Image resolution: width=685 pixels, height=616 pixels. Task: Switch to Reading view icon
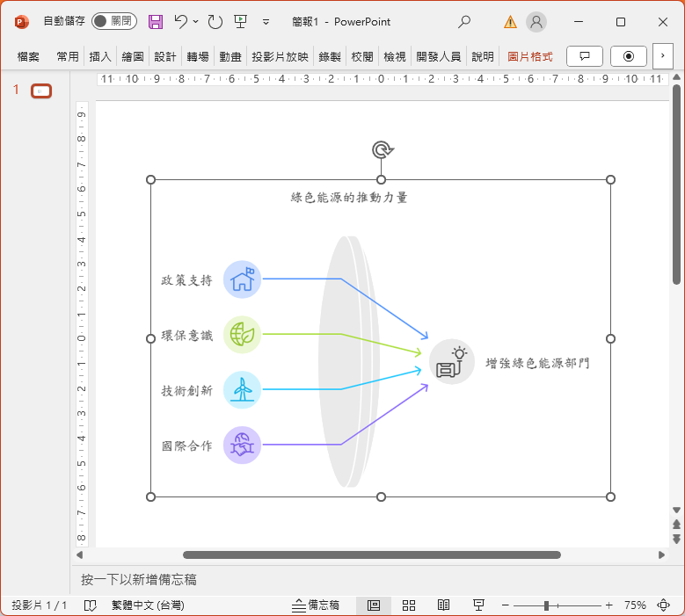(443, 605)
